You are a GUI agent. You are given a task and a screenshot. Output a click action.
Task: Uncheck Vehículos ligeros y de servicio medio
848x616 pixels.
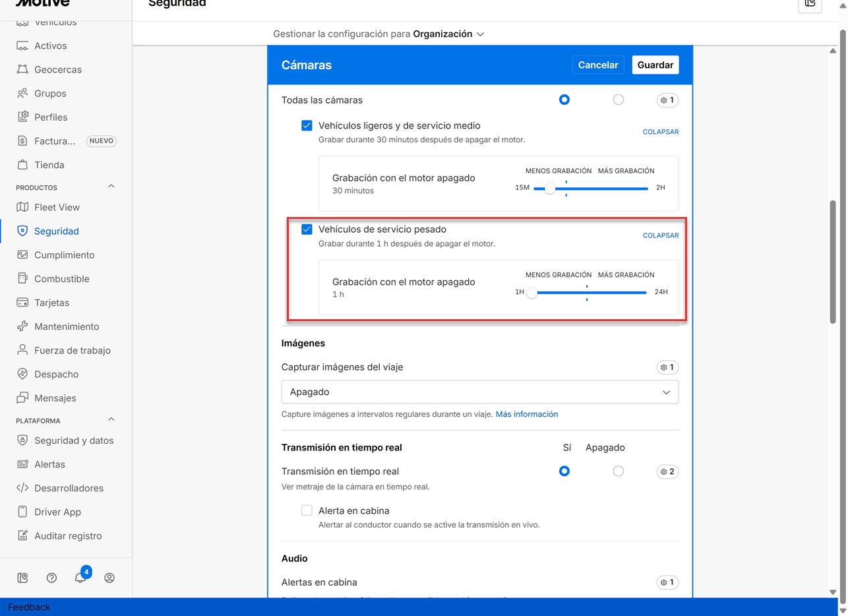pos(307,125)
